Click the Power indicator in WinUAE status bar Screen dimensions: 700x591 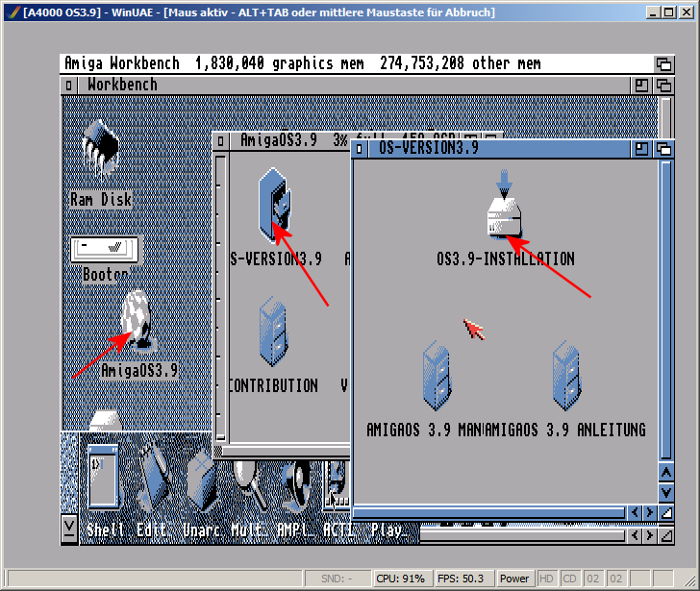514,579
